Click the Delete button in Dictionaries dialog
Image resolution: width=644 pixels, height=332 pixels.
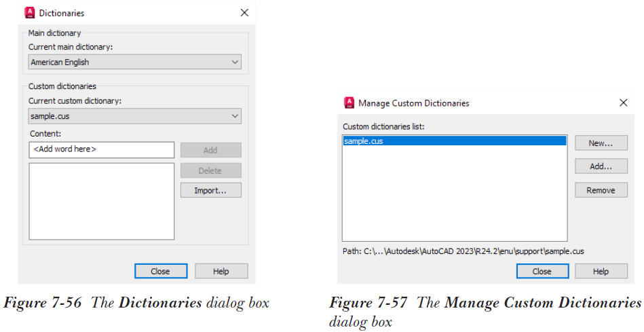click(x=210, y=170)
